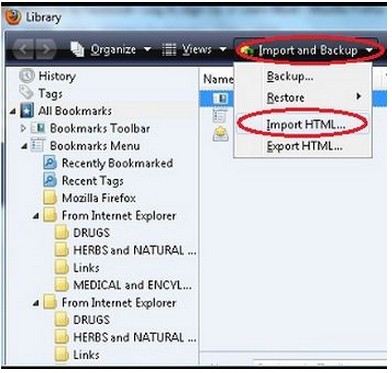This screenshot has width=392, height=373.
Task: Click the Firefox logo in the title bar
Action: coord(14,17)
